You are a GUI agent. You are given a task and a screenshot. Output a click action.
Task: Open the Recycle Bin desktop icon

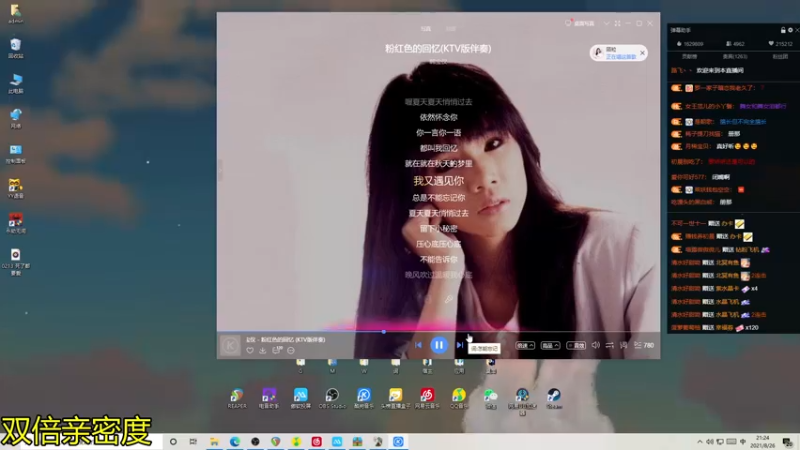click(15, 48)
